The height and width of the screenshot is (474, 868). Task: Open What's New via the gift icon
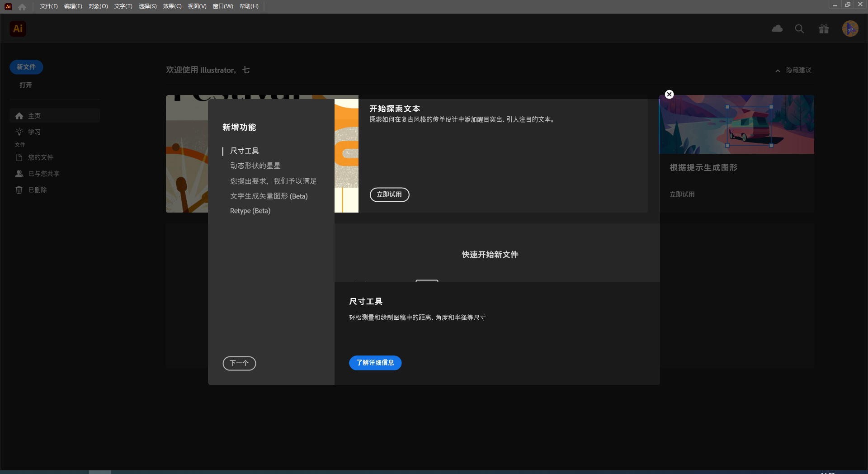823,28
